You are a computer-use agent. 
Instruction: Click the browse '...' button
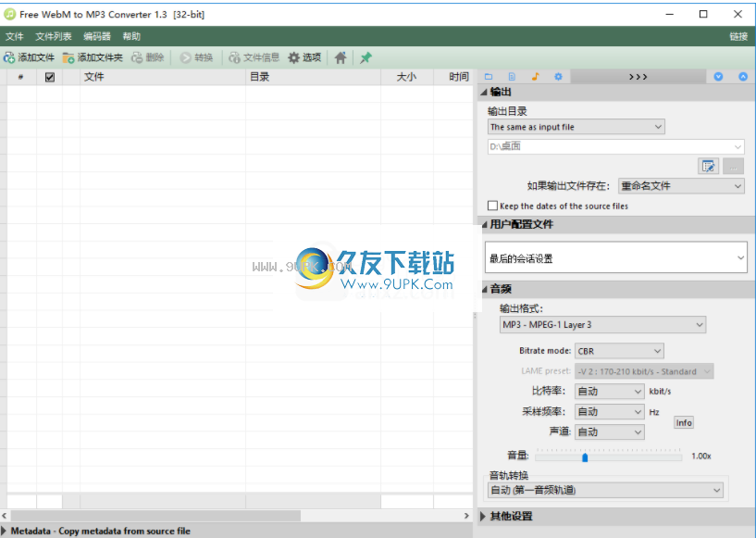(x=734, y=167)
